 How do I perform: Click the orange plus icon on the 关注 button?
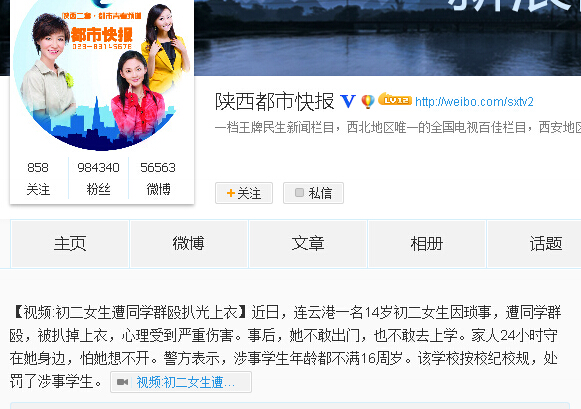[x=230, y=193]
